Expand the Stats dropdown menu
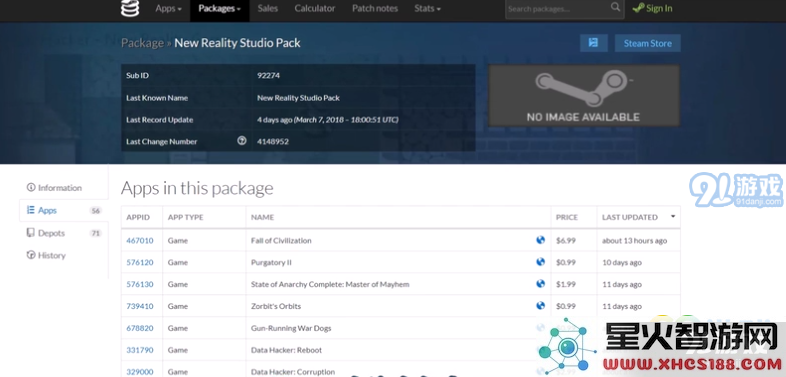Image resolution: width=786 pixels, height=377 pixels. click(x=428, y=9)
